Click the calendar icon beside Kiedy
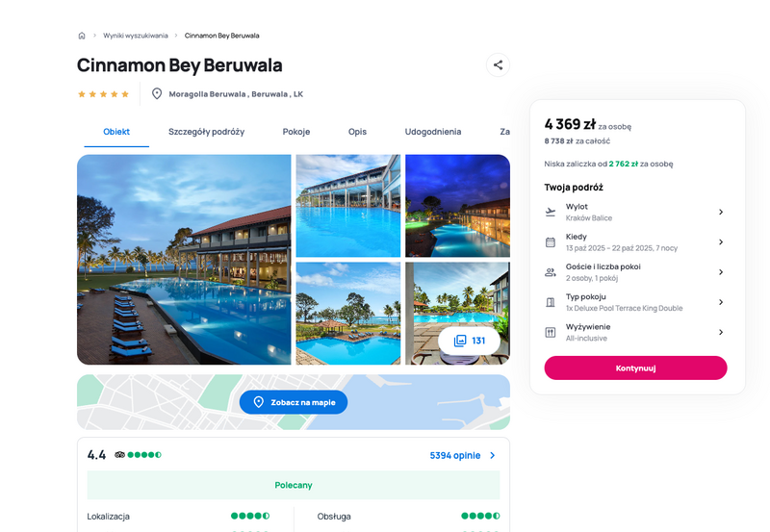Image resolution: width=770 pixels, height=532 pixels. (551, 242)
